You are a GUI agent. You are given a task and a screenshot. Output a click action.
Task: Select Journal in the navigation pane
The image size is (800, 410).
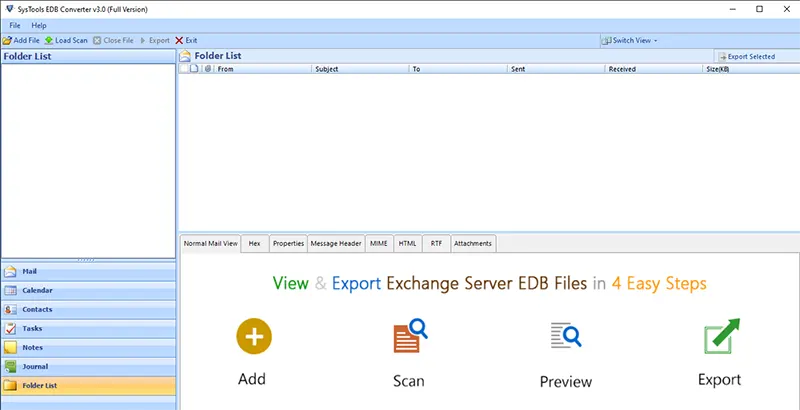[x=88, y=367]
